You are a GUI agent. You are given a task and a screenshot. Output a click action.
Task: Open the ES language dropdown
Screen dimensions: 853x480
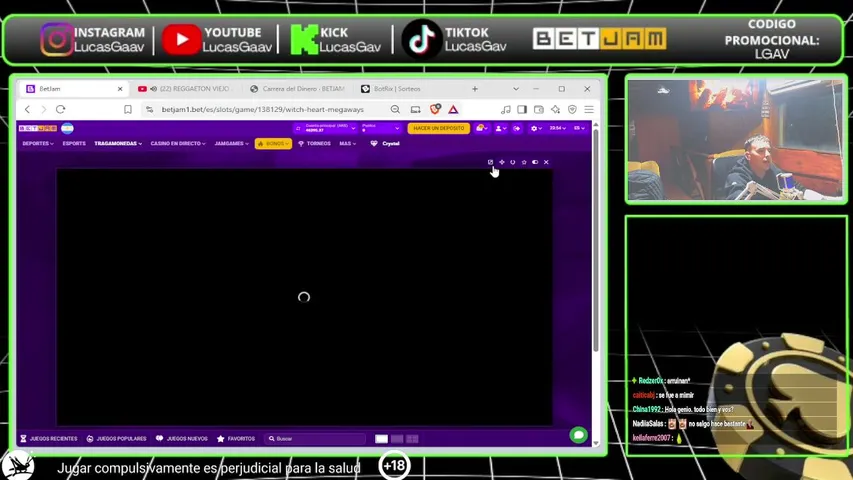[579, 128]
